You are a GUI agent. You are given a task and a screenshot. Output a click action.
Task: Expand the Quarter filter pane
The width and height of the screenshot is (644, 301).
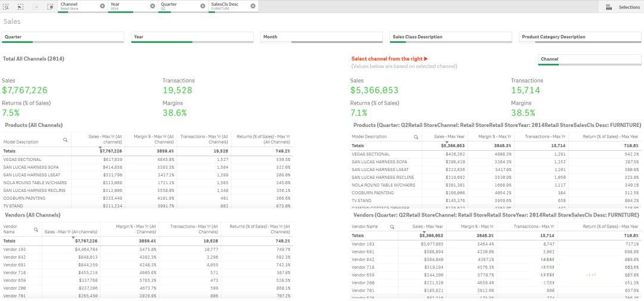pyautogui.click(x=63, y=37)
